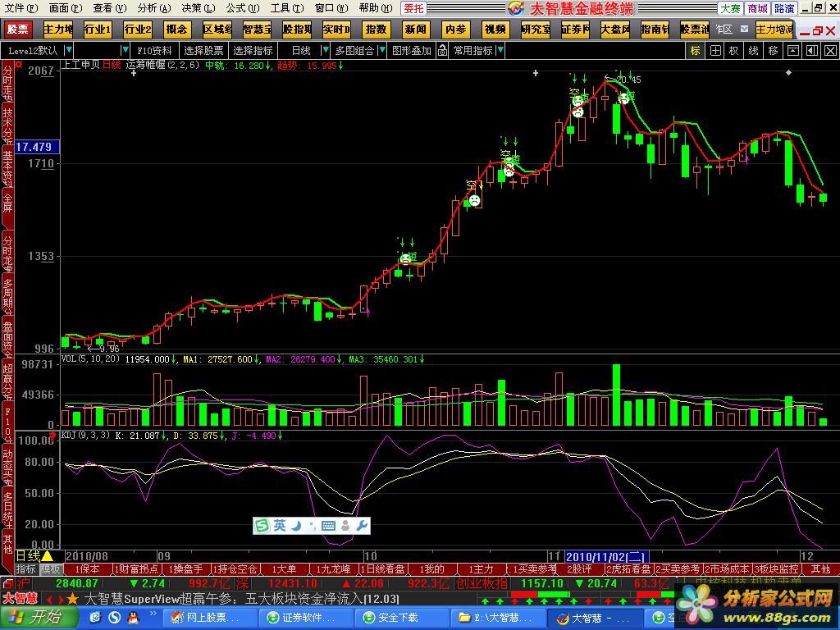Viewport: 840px width, 630px height.
Task: Click the F10资料 button
Action: tap(154, 50)
